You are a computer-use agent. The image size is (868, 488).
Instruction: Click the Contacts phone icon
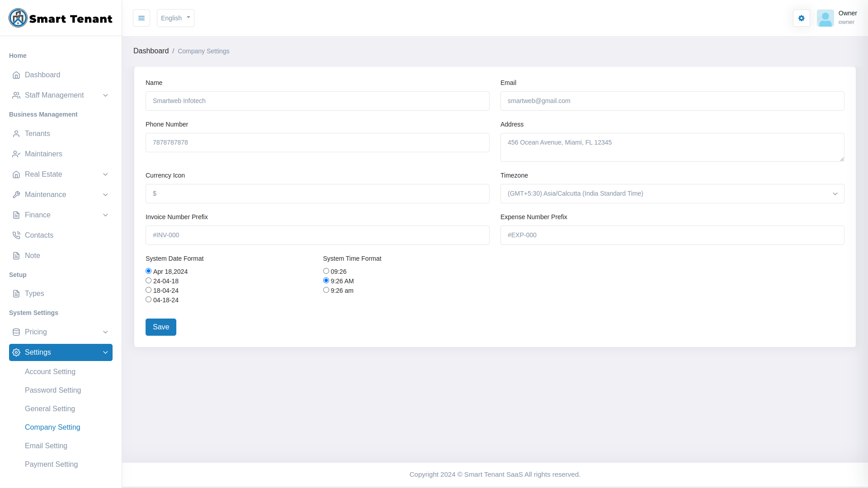coord(16,235)
